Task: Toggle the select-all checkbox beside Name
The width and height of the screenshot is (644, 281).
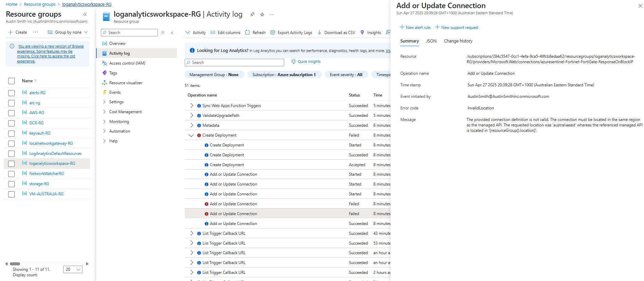Action: tap(12, 81)
